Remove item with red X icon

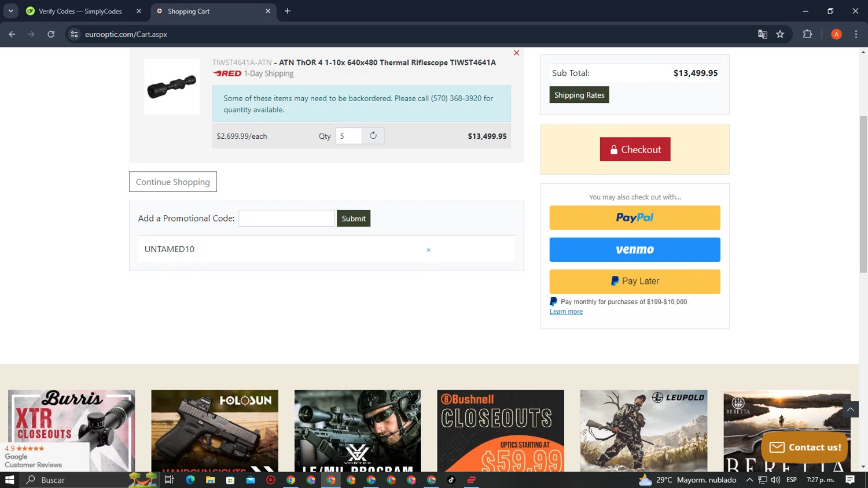click(x=516, y=53)
